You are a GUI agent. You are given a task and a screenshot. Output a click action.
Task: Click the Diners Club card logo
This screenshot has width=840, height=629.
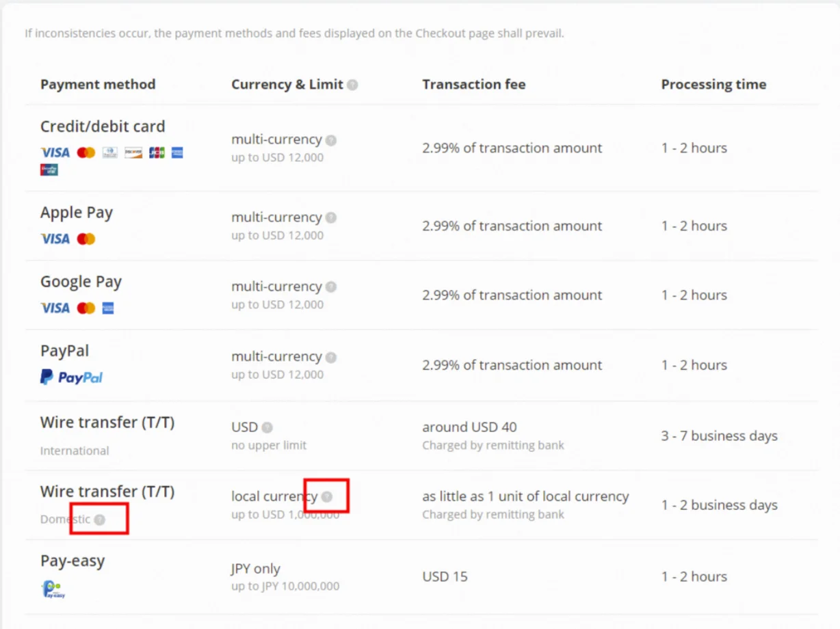(110, 152)
